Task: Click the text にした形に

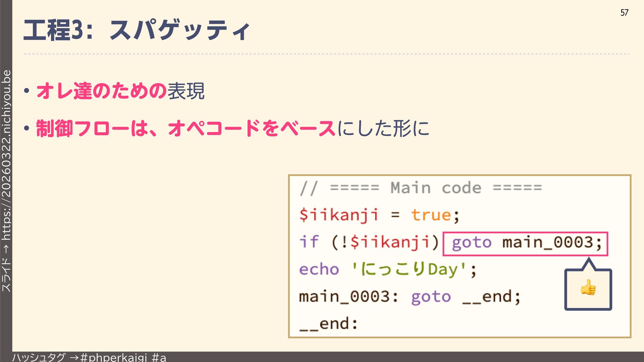Action: (x=383, y=128)
